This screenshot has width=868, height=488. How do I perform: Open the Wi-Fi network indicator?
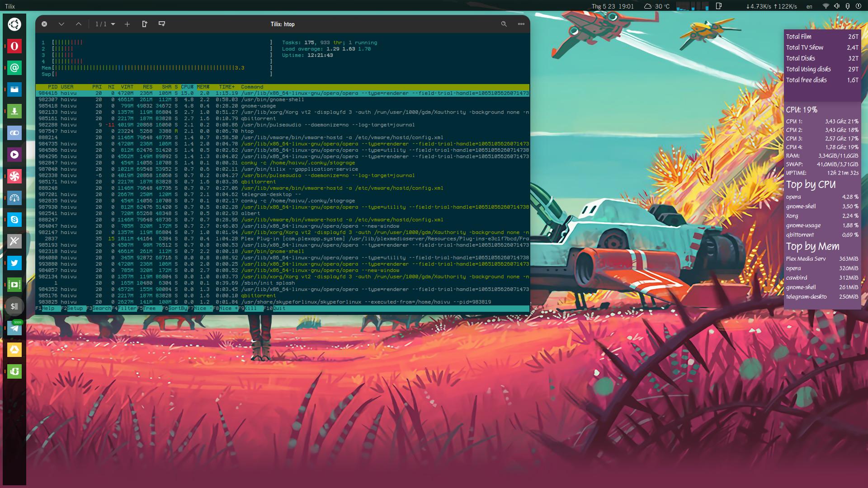pyautogui.click(x=826, y=6)
